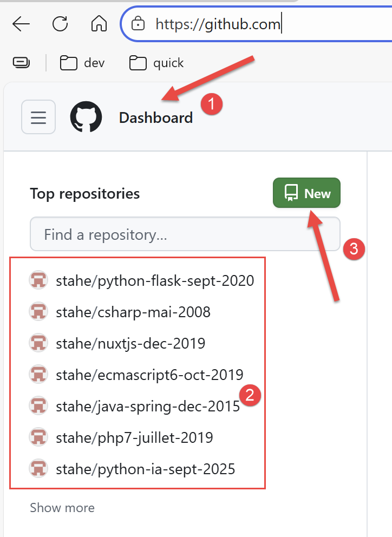Open stahe/nuxtjs-dec-2019 repository

coord(130,343)
